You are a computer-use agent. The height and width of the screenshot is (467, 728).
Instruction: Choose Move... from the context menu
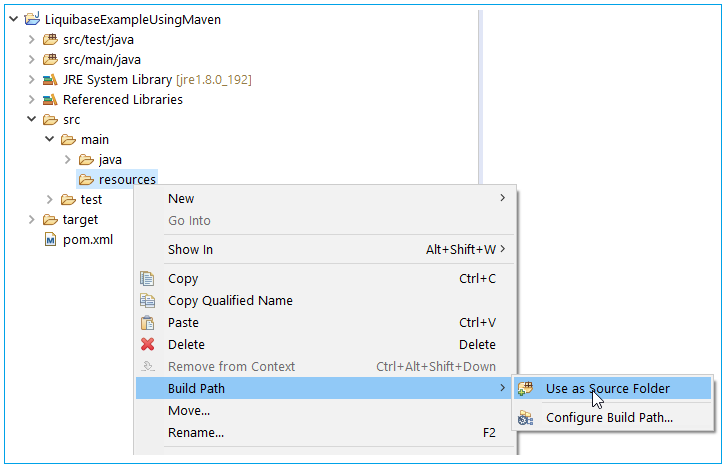point(325,410)
